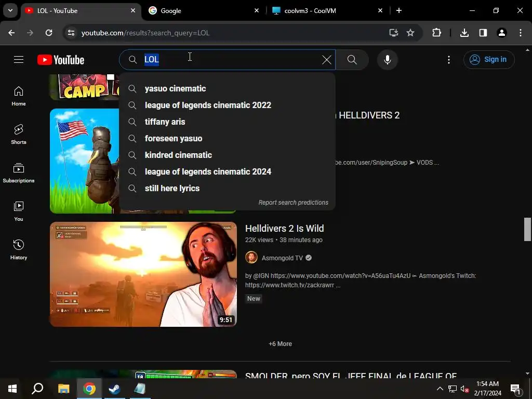Open the Chrome three-dot menu
Screen dimensions: 532x399
click(x=521, y=33)
